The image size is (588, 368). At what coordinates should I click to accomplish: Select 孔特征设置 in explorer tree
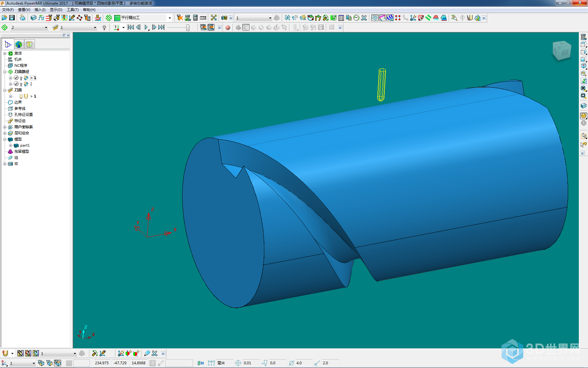[x=24, y=115]
